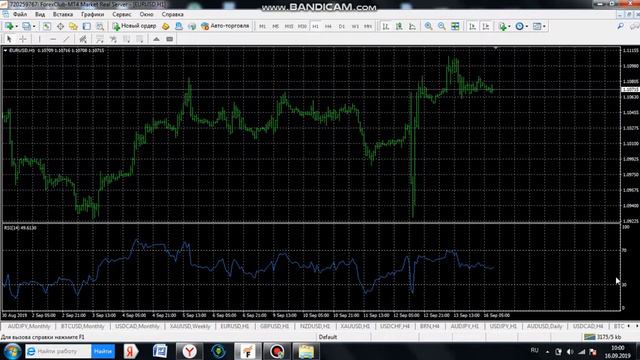Image resolution: width=640 pixels, height=360 pixels.
Task: Open the Справка menu
Action: [x=173, y=14]
